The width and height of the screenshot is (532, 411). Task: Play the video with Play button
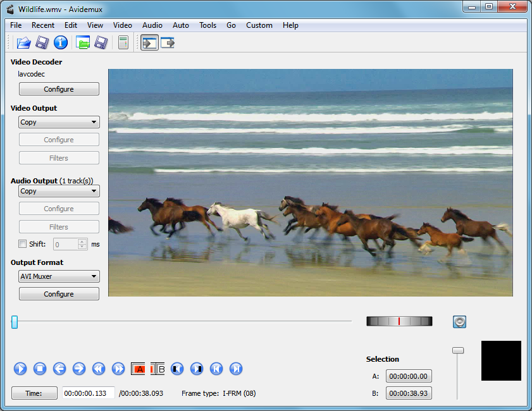[x=20, y=369]
